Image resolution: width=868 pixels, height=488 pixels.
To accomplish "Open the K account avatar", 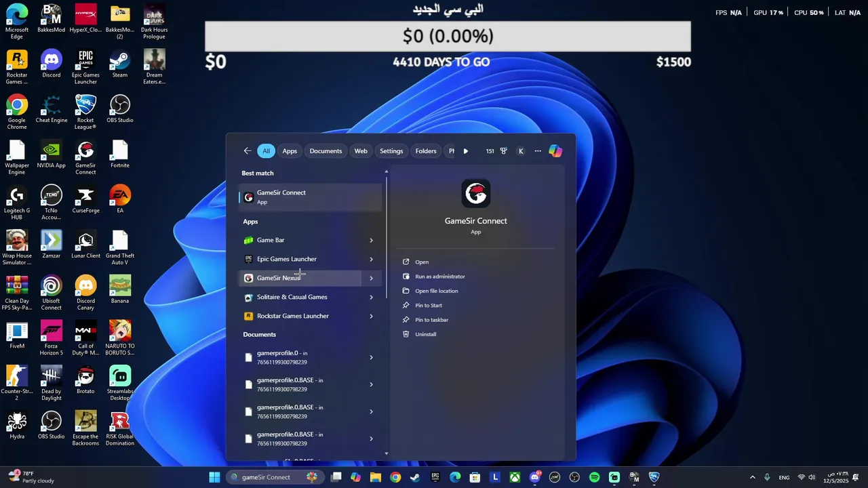I will [x=521, y=151].
